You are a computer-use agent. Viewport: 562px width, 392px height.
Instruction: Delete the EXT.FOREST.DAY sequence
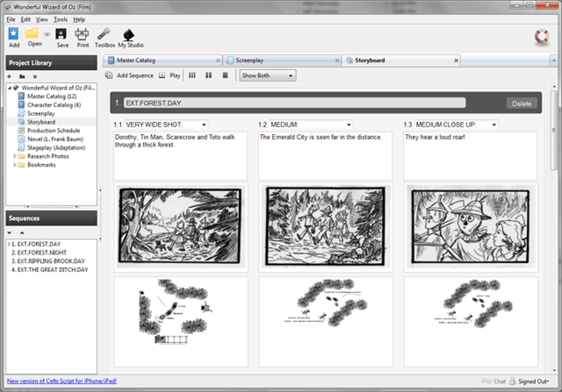pos(521,104)
